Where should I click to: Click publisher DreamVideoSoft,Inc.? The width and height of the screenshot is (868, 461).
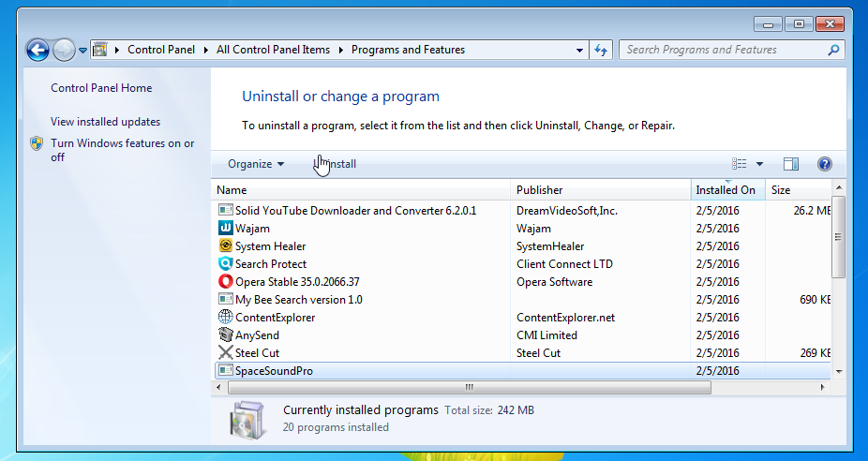tap(567, 211)
